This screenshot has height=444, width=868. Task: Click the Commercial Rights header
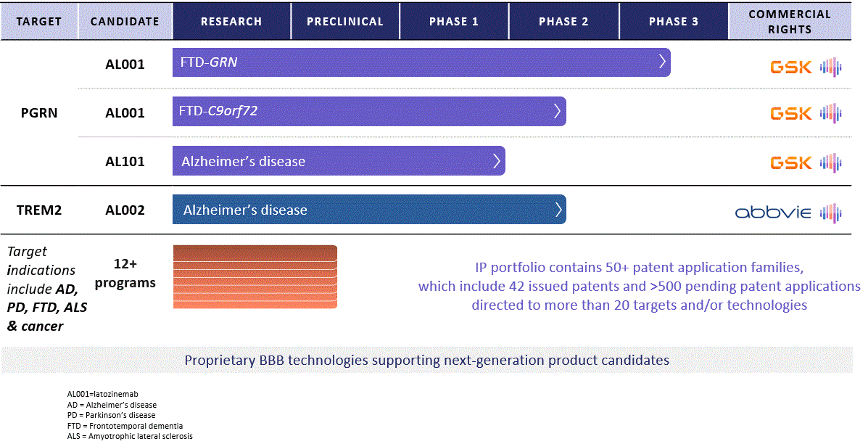click(x=790, y=22)
